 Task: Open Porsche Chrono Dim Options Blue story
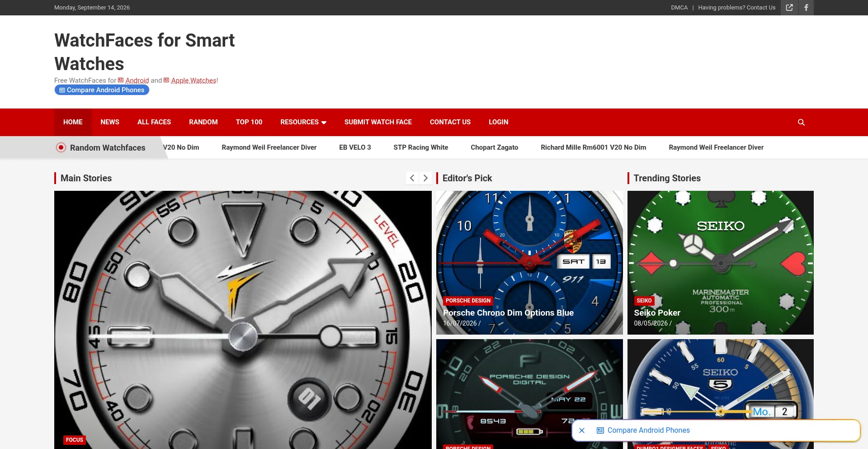[x=508, y=313]
